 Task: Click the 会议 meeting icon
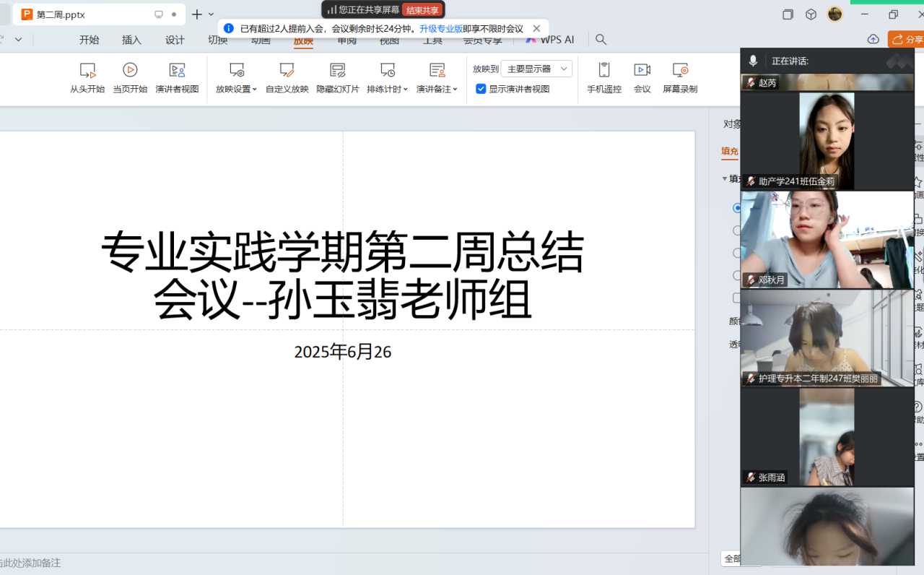642,71
